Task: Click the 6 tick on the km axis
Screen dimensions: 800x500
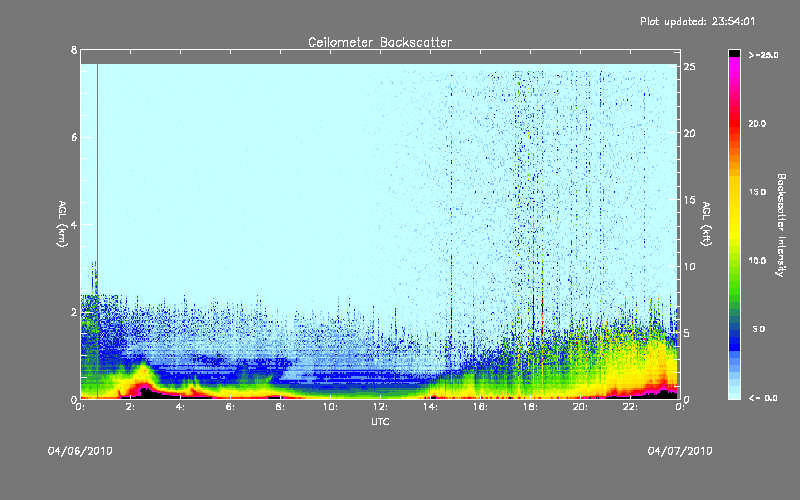Action: coord(74,137)
